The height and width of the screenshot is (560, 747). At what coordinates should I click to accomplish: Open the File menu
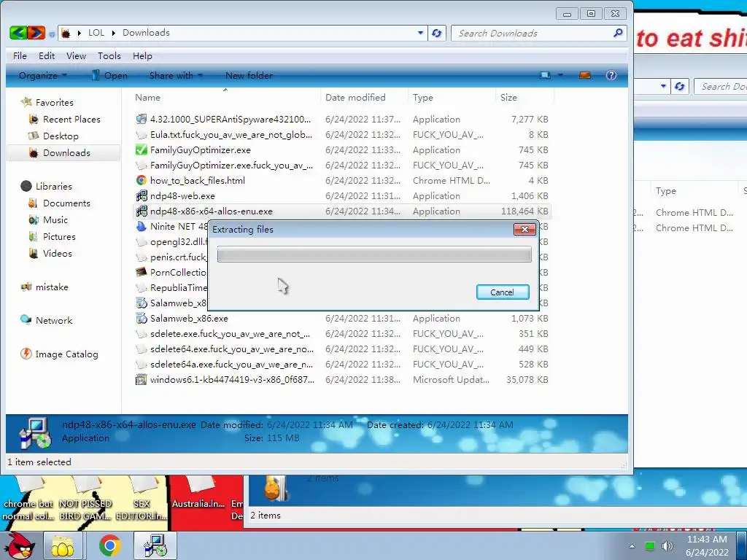[20, 55]
